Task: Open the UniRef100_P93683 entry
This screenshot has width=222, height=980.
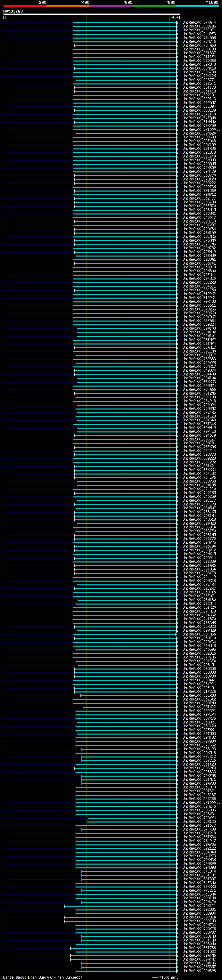Action: 199,137
